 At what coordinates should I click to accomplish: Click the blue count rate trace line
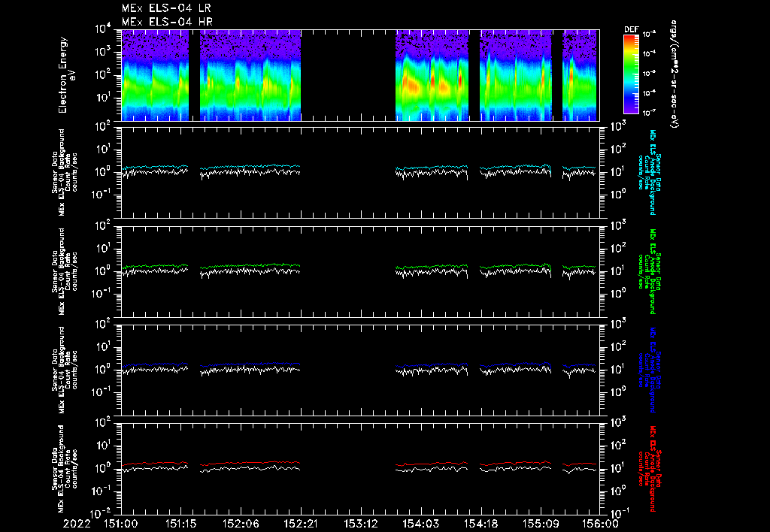(250, 364)
